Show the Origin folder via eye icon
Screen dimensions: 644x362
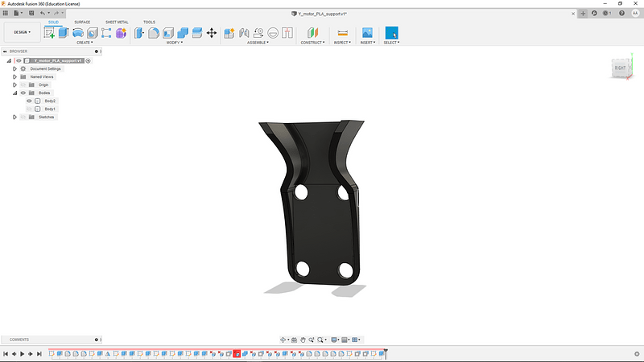23,85
